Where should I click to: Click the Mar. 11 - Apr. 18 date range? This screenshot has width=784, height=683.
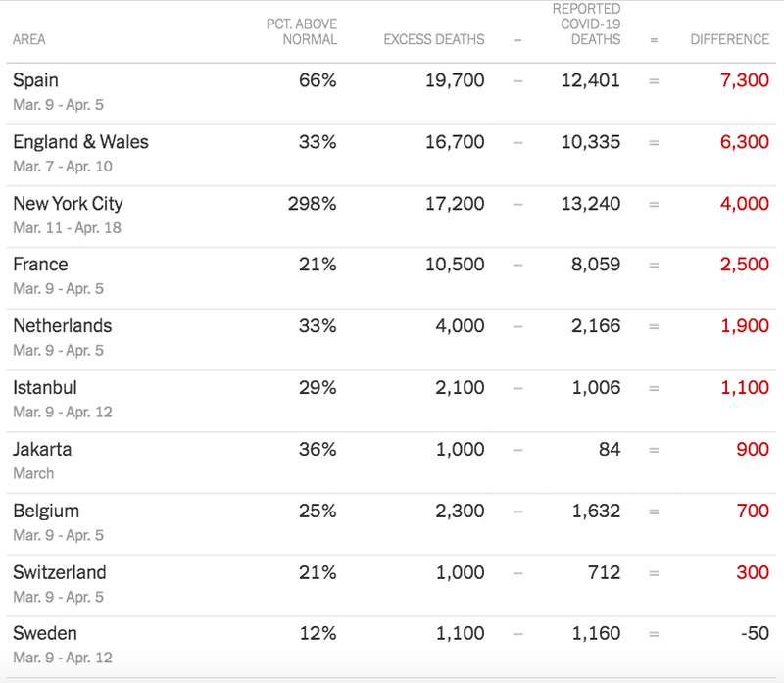[67, 227]
